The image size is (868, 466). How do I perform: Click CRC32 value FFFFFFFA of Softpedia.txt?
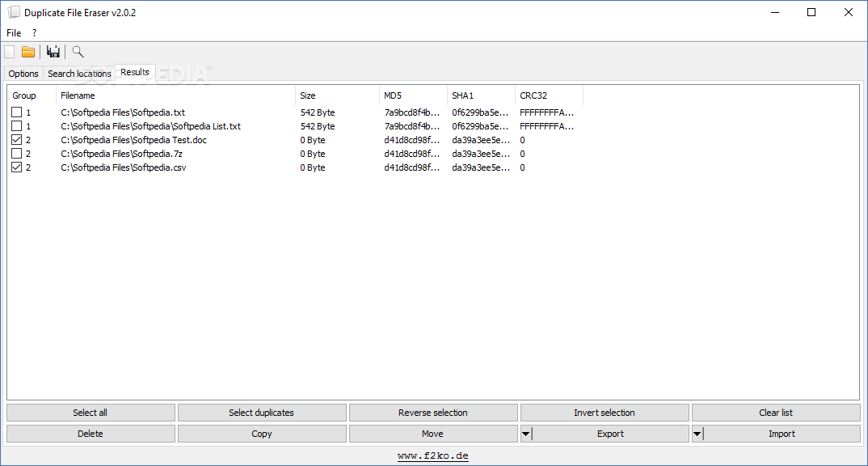point(547,112)
